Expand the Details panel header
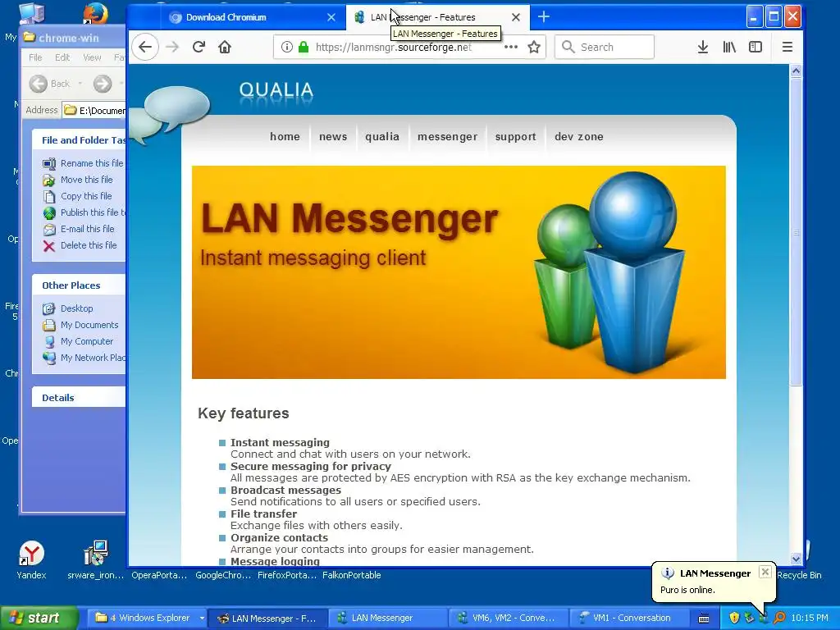 [80, 398]
